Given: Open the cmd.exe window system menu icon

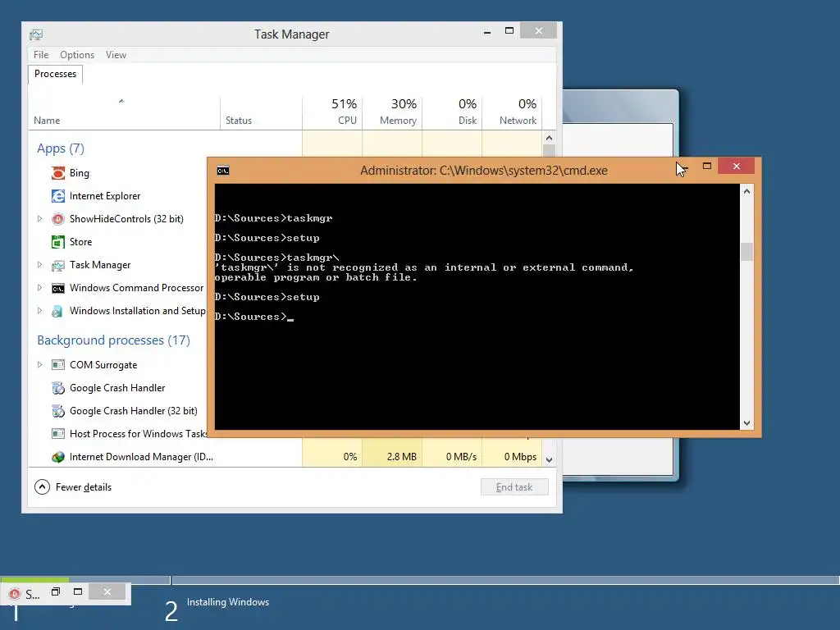Looking at the screenshot, I should click(x=223, y=171).
